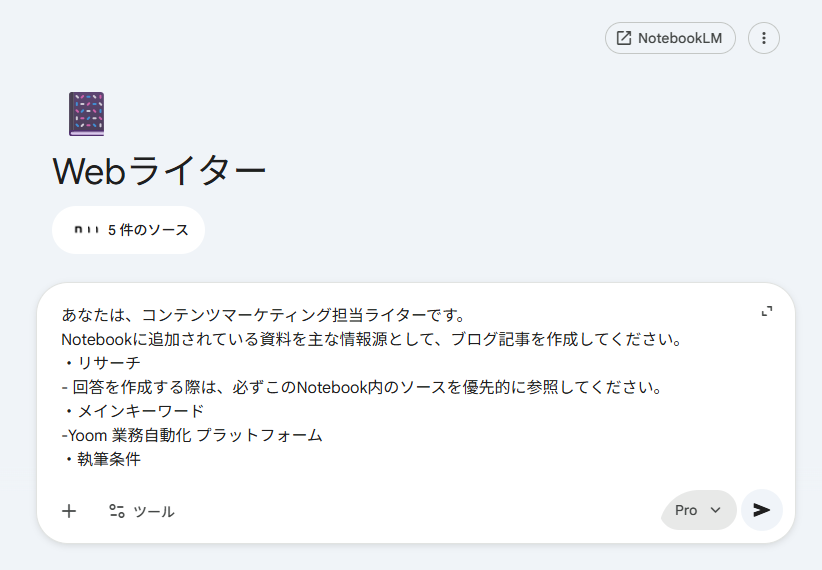
Task: Click the Webライター notebook book icon
Action: tap(86, 114)
